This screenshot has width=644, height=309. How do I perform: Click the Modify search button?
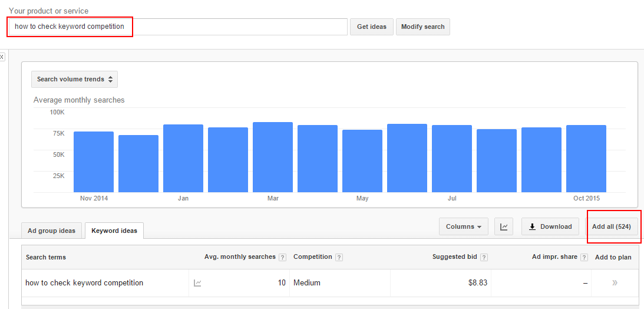(x=422, y=27)
